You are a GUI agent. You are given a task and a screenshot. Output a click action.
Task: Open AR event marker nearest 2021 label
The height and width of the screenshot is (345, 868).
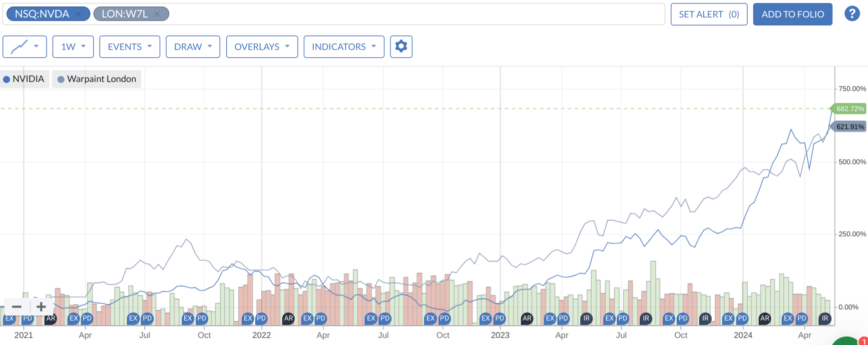(51, 318)
